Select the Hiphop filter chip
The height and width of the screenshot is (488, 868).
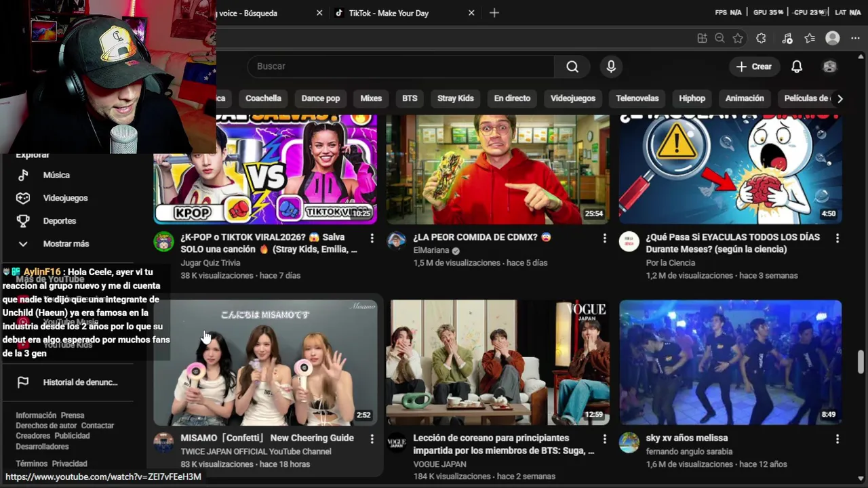click(692, 98)
